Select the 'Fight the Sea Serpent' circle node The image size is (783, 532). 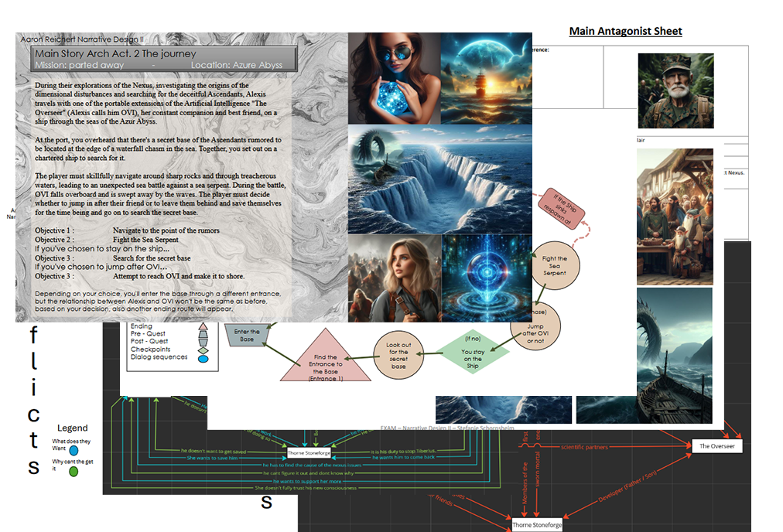[x=555, y=266]
